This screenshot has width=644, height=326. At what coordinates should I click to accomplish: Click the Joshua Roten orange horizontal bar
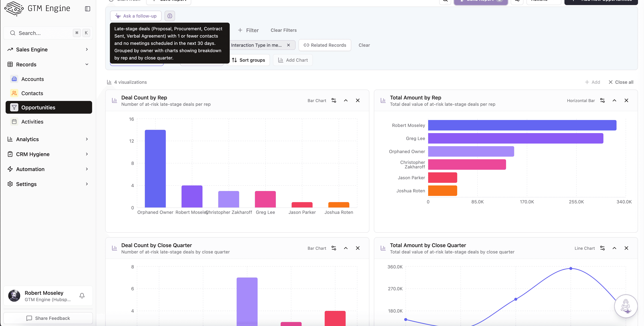pyautogui.click(x=443, y=191)
